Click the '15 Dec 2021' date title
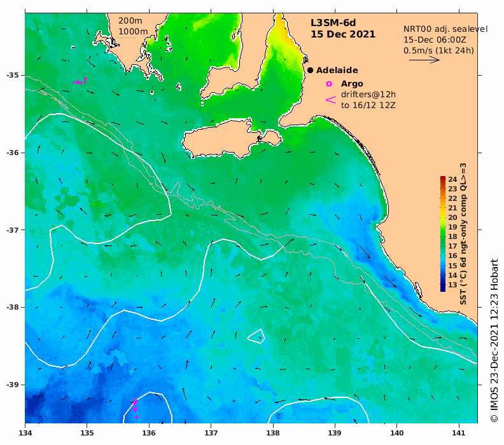Screen dimensions: 504x445 [x=343, y=34]
